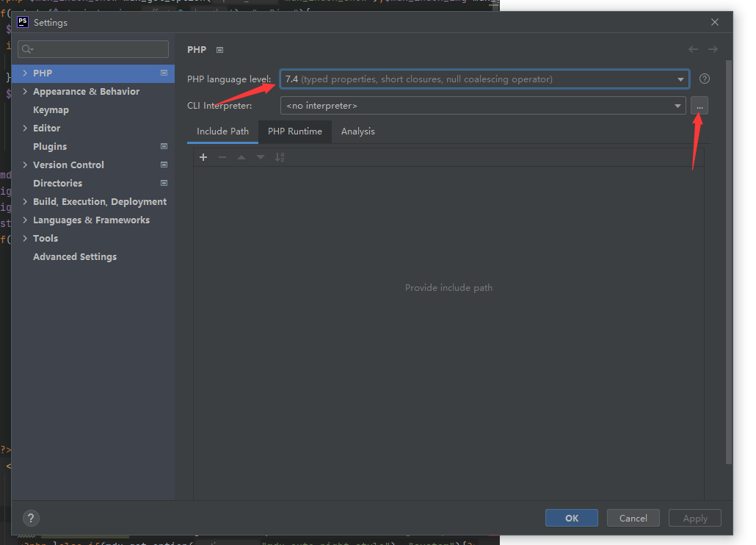The height and width of the screenshot is (545, 756).
Task: Click the help icon at dialog bottom
Action: click(x=30, y=518)
